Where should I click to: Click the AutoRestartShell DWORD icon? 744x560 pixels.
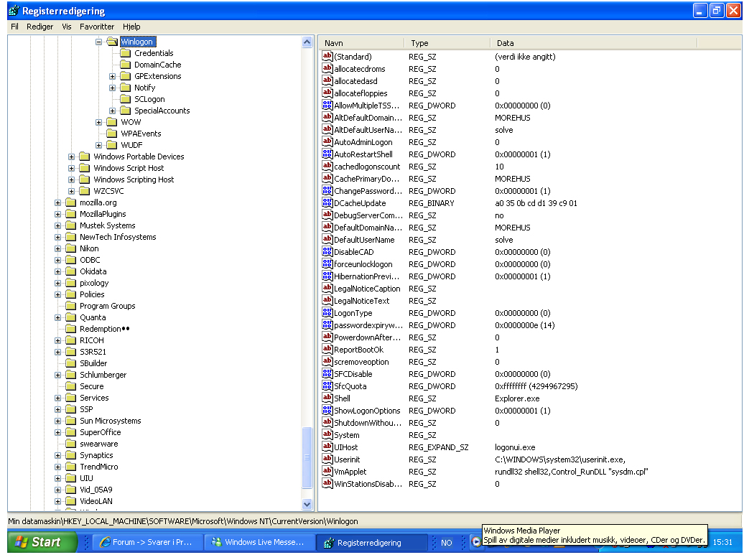point(327,154)
